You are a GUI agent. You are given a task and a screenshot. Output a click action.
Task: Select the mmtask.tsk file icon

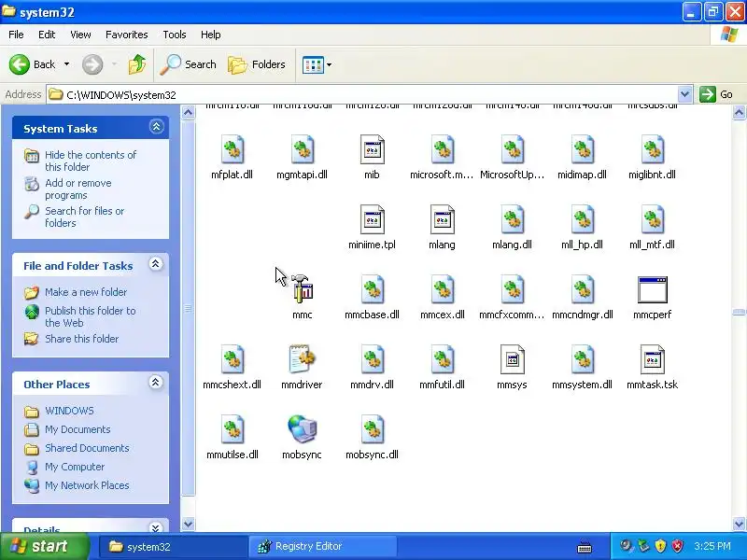652,359
